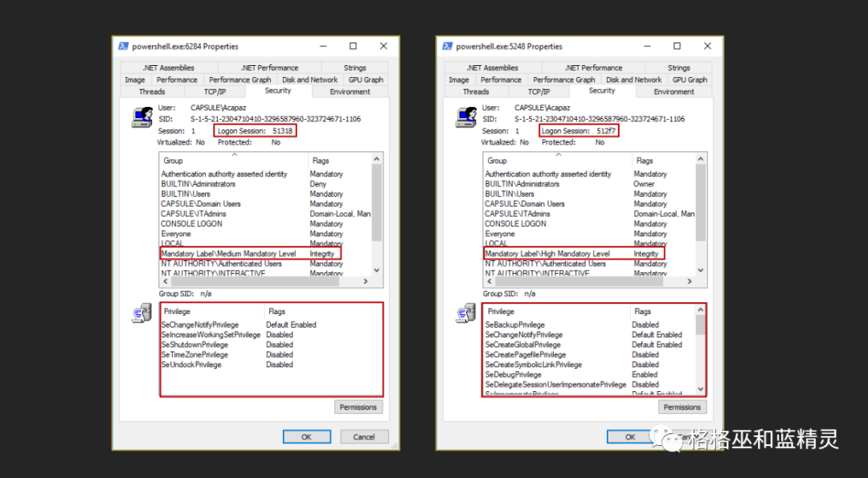Select SeCreatePagefilePrivilege row in 5248 window

click(x=590, y=354)
